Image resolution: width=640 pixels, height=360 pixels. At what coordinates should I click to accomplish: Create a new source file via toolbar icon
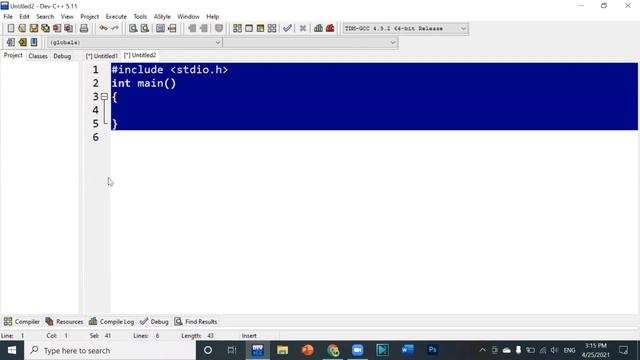tap(11, 28)
